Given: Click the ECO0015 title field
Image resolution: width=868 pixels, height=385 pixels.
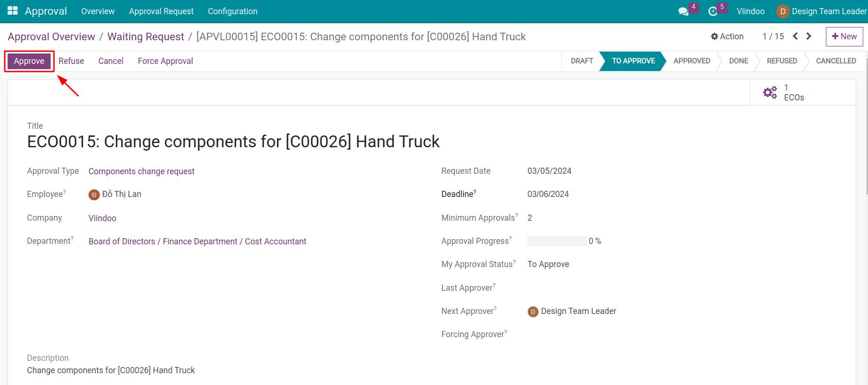Looking at the screenshot, I should [233, 142].
